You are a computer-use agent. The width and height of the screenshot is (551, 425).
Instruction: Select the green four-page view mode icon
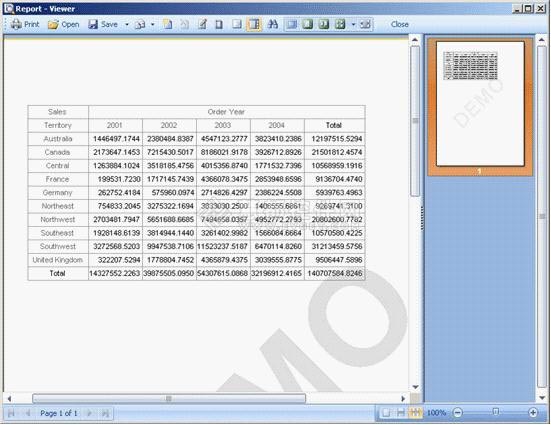tap(340, 24)
